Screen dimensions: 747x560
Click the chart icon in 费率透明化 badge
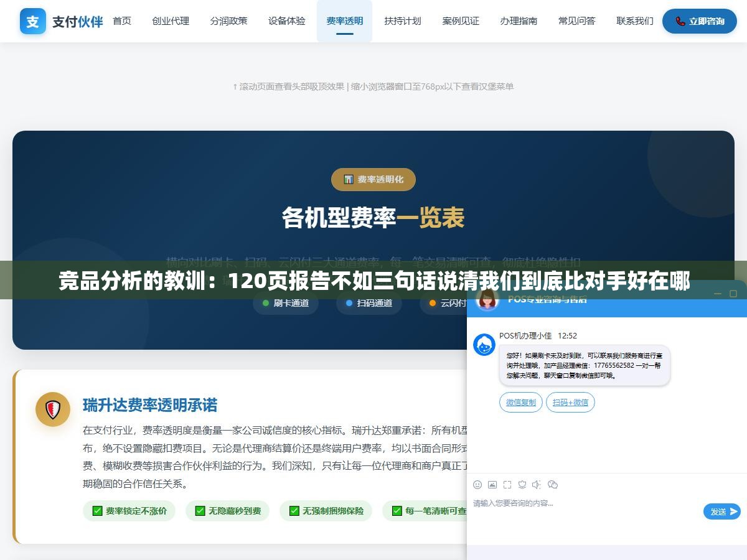tap(349, 179)
